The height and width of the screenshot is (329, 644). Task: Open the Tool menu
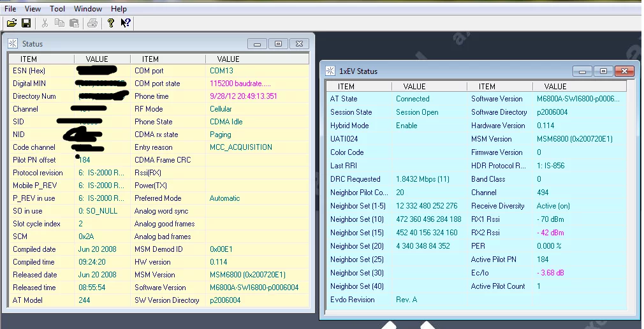tap(57, 9)
